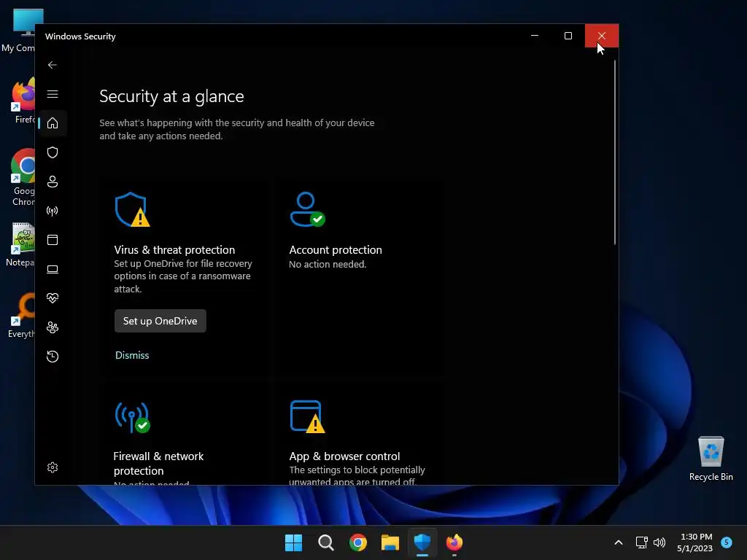Select Google Chrome desktop shortcut
This screenshot has height=560, width=747.
click(x=23, y=177)
